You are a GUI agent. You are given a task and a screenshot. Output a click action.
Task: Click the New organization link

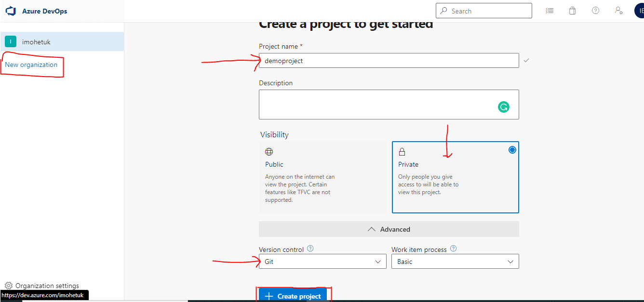point(31,65)
